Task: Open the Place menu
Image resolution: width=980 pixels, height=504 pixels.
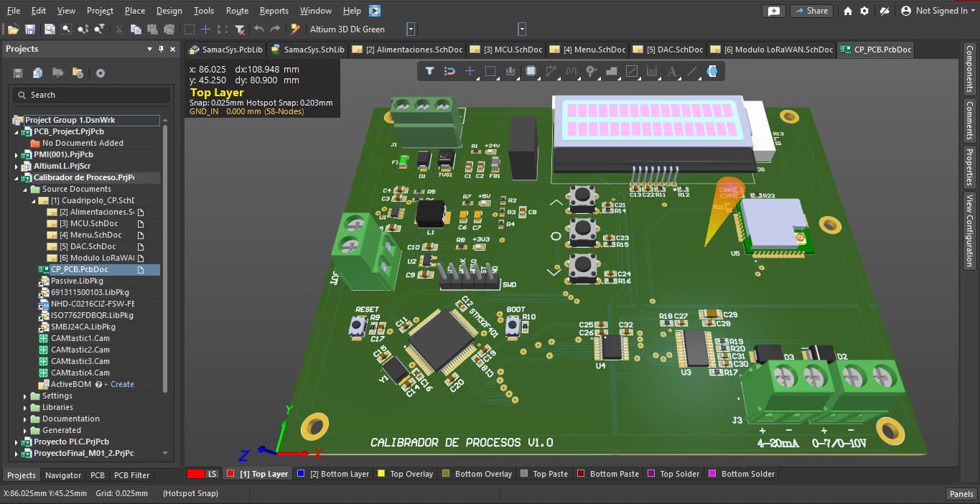Action: coord(135,11)
